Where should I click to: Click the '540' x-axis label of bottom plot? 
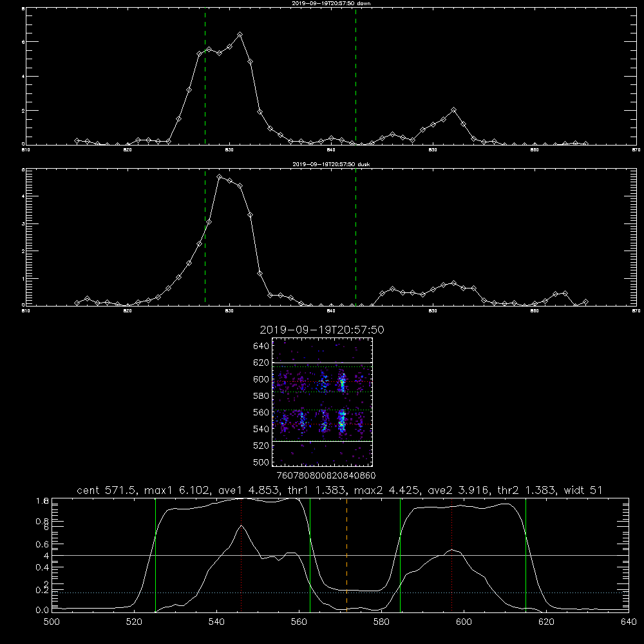(x=216, y=622)
